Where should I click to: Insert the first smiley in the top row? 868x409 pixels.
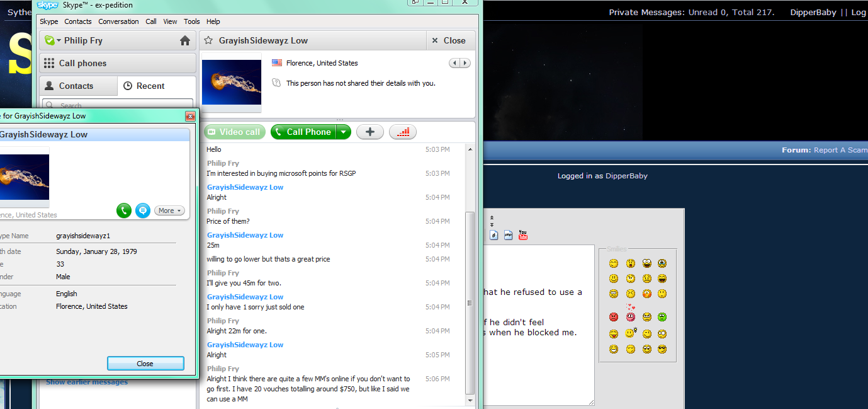(x=614, y=263)
